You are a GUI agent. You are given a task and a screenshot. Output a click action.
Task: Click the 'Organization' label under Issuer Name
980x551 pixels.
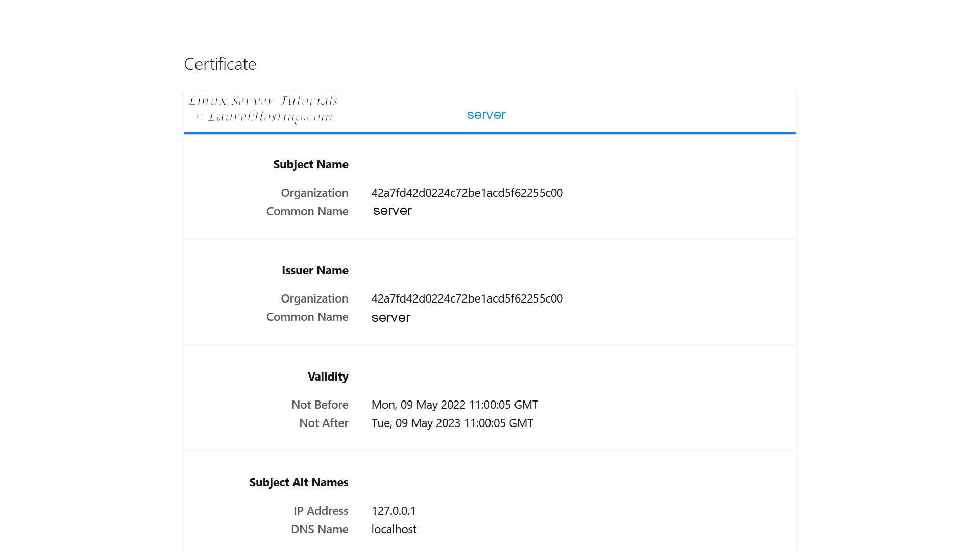coord(314,298)
